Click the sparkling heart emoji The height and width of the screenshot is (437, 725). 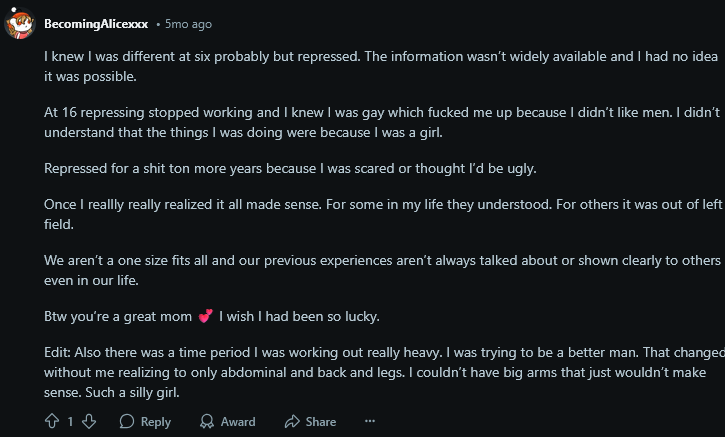pos(206,317)
